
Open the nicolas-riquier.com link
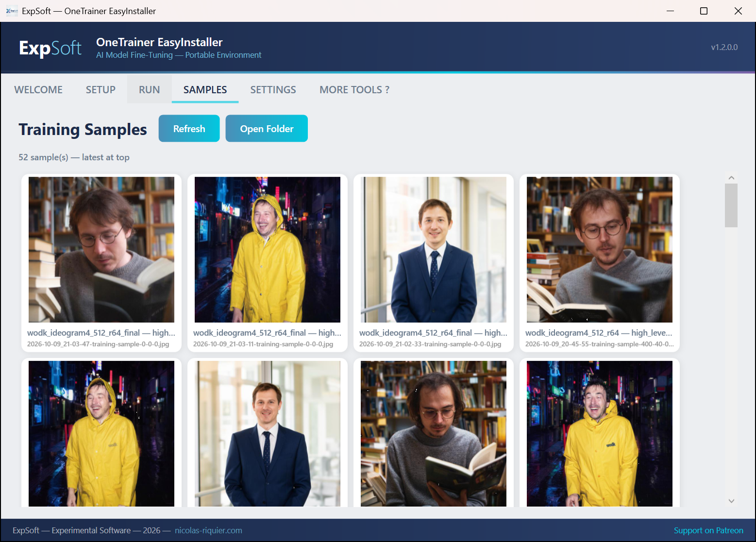208,530
